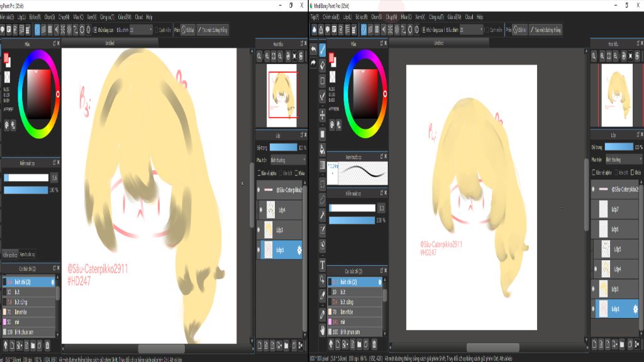Open Lớp1 layer settings gear in right window
Image resolution: width=644 pixels, height=362 pixels.
coord(635,309)
